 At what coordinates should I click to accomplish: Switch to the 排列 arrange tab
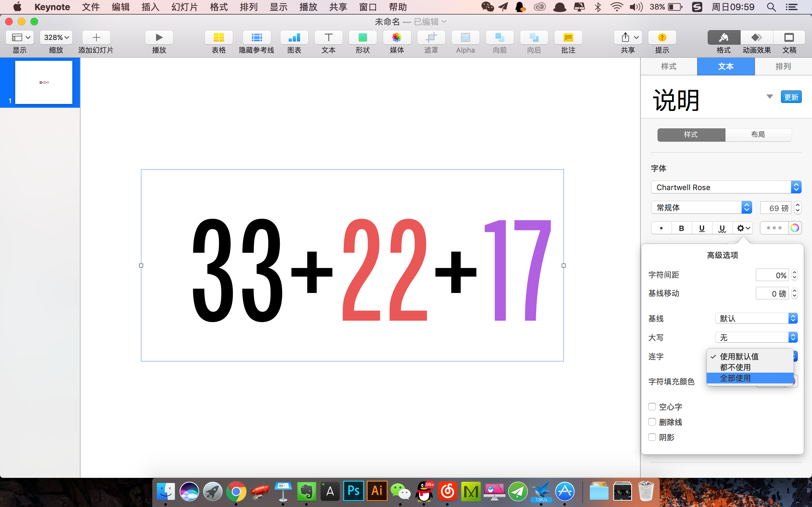tap(783, 67)
